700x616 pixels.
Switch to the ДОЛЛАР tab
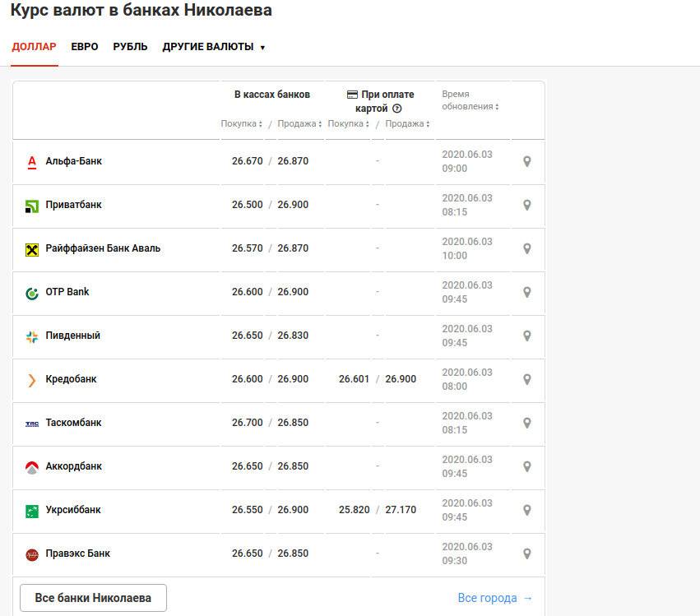[x=34, y=47]
